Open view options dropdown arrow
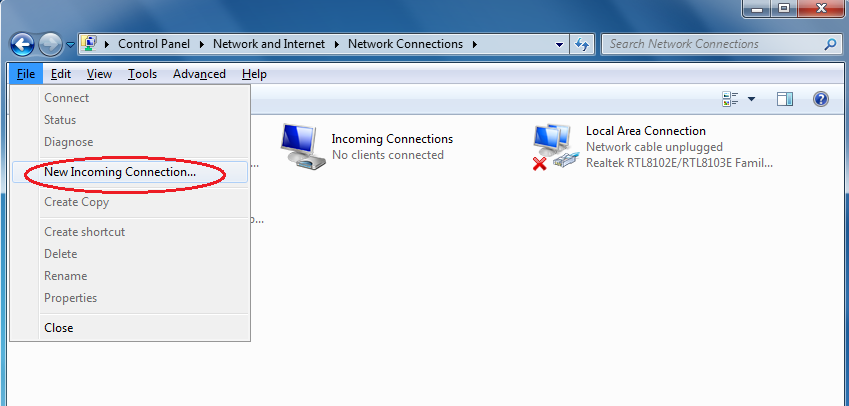Image resolution: width=849 pixels, height=406 pixels. pos(751,99)
